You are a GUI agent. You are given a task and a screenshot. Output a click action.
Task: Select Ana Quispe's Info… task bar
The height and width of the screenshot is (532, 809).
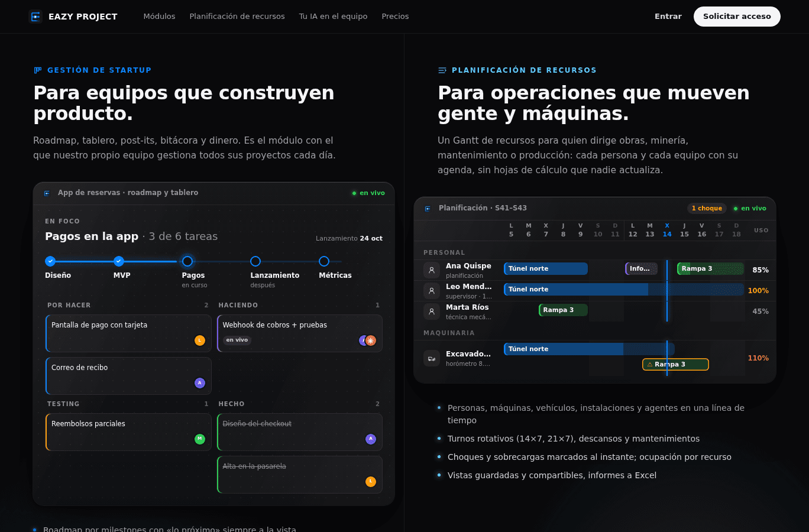tap(642, 269)
